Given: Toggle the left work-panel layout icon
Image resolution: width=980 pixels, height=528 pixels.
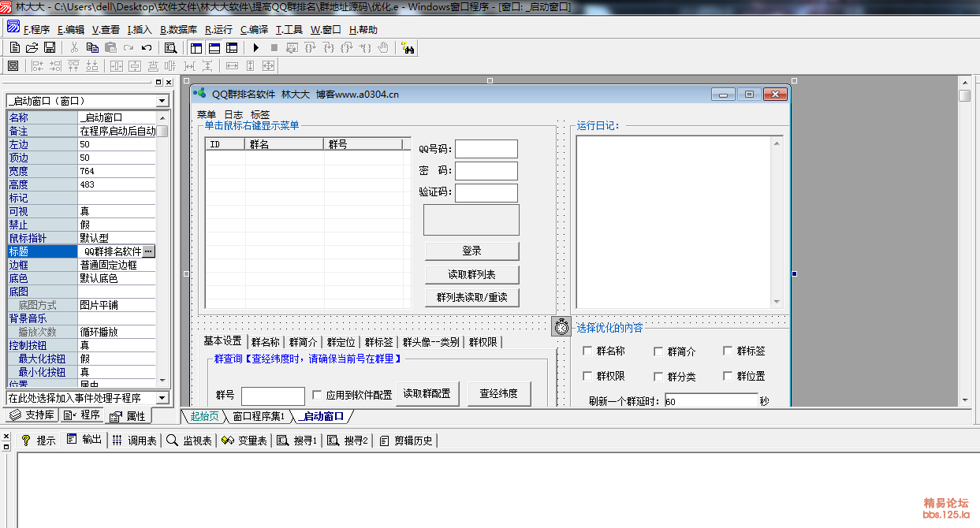Looking at the screenshot, I should (x=196, y=48).
